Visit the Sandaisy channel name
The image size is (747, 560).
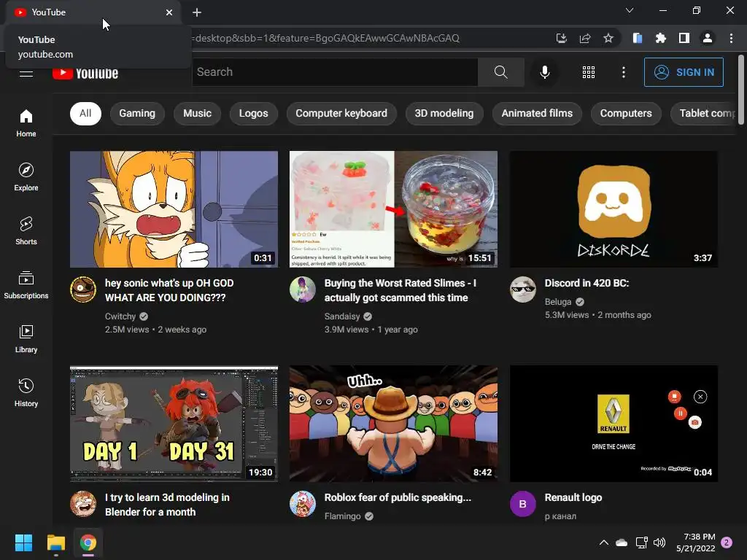pos(342,316)
